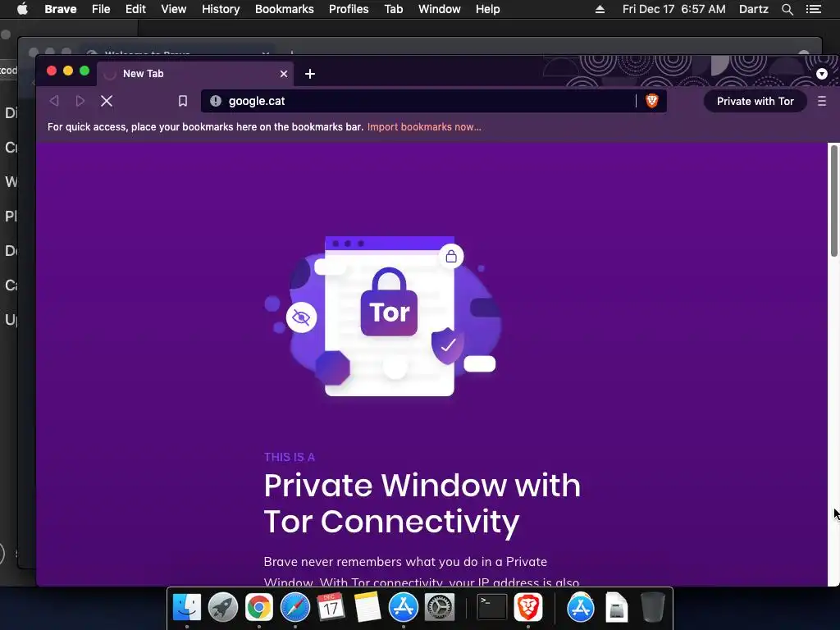
Task: Open the Help menu
Action: tap(487, 9)
